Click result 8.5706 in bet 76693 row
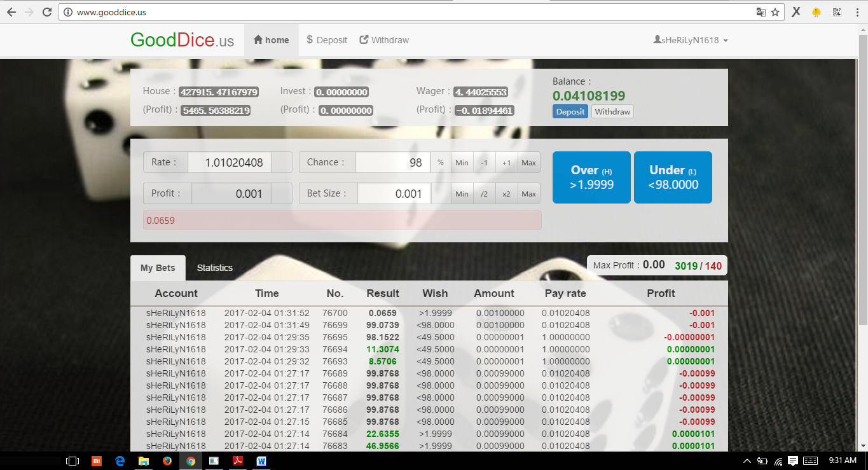Screen dimensions: 868x470 (384, 361)
